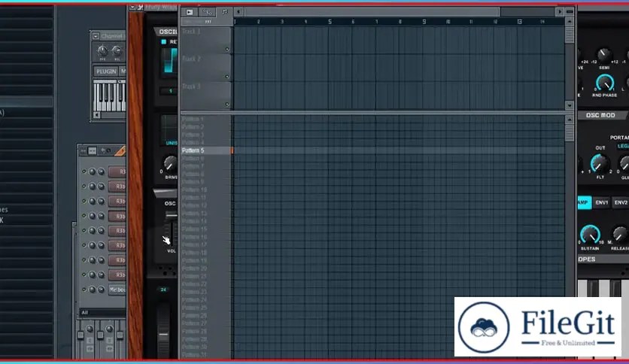Click the FLT knob under OUT
Screen dimensions: 629x364
pyautogui.click(x=598, y=163)
